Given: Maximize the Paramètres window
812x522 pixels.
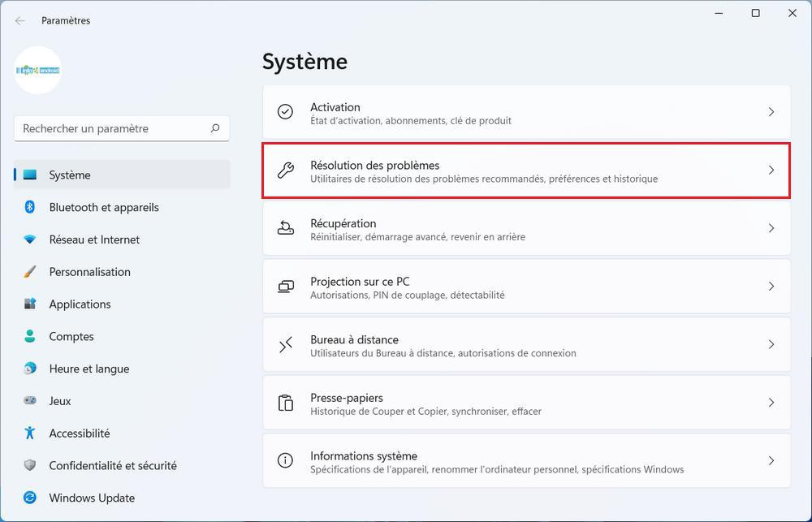Looking at the screenshot, I should [x=755, y=14].
